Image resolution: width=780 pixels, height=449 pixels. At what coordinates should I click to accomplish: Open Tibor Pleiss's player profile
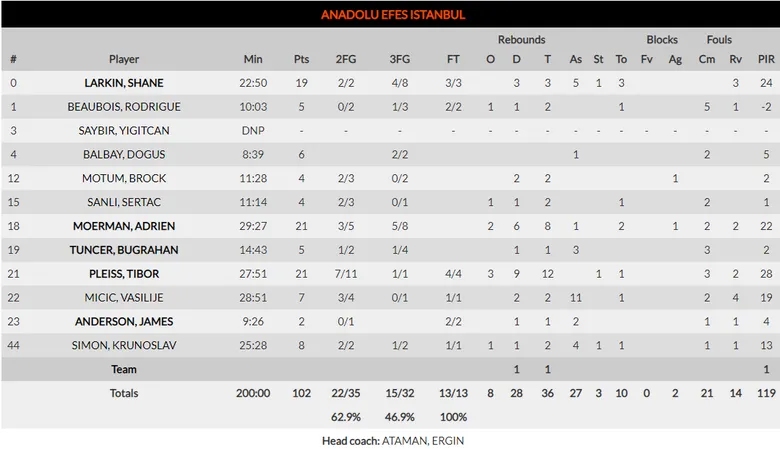click(x=124, y=274)
